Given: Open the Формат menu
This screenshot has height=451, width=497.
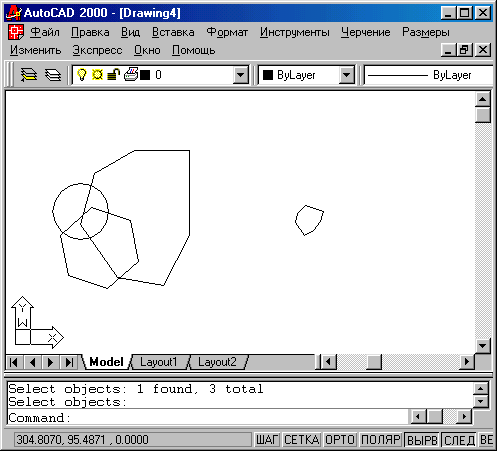Looking at the screenshot, I should click(227, 32).
